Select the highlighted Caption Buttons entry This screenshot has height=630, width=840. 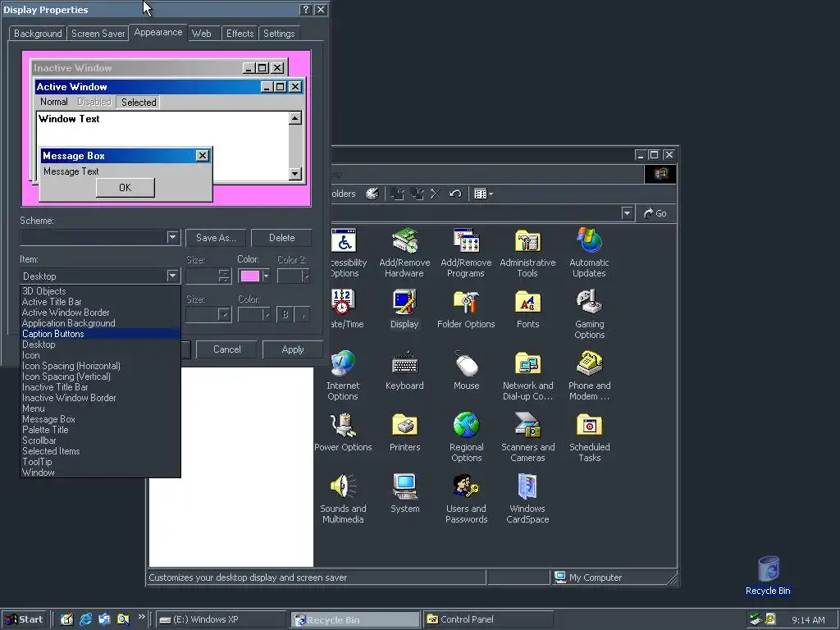(x=100, y=334)
